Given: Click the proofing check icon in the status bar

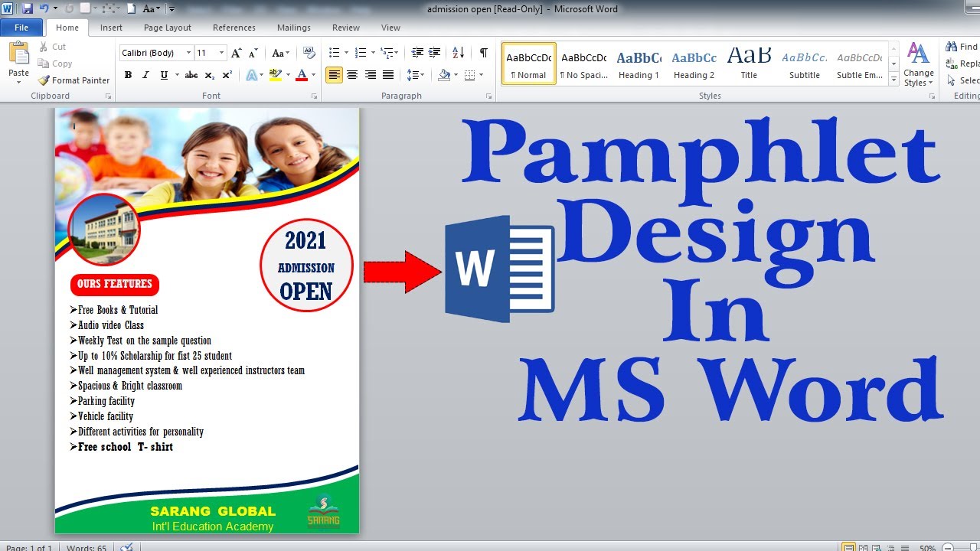Looking at the screenshot, I should pyautogui.click(x=127, y=546).
